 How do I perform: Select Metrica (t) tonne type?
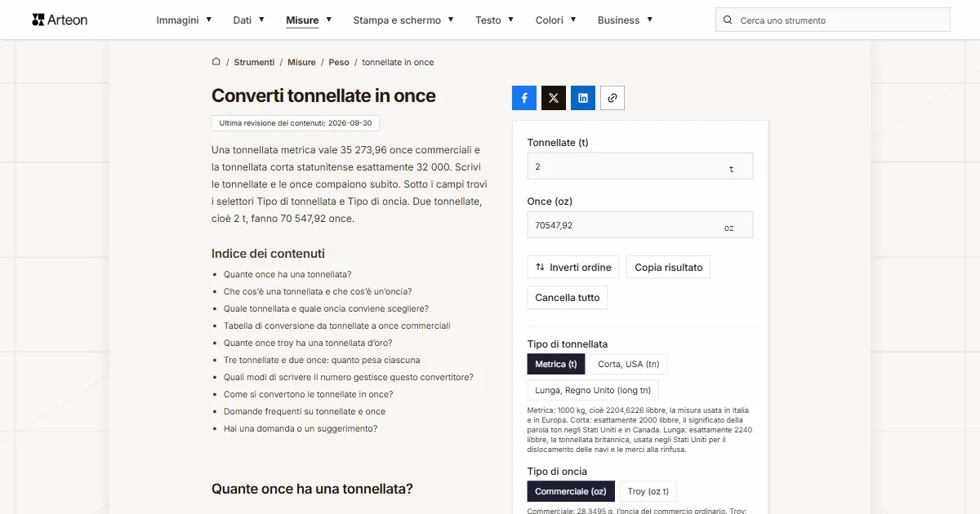point(556,364)
